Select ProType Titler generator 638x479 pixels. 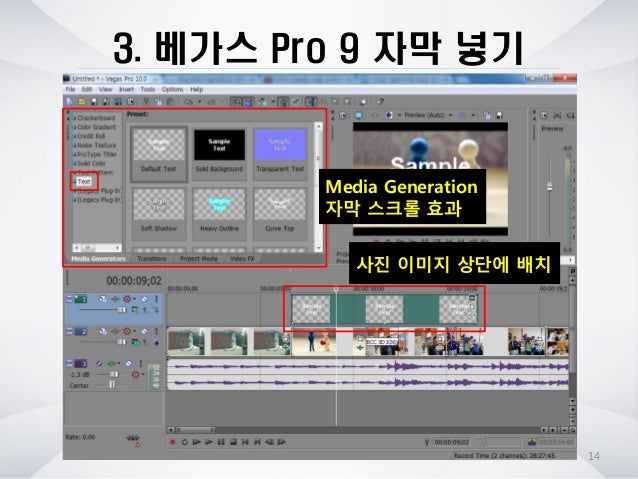point(97,154)
